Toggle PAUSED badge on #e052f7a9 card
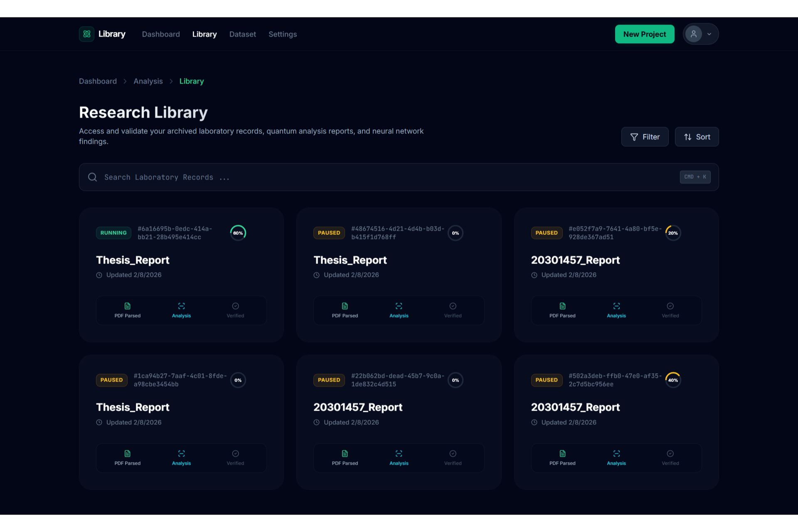The height and width of the screenshot is (532, 798). 546,233
